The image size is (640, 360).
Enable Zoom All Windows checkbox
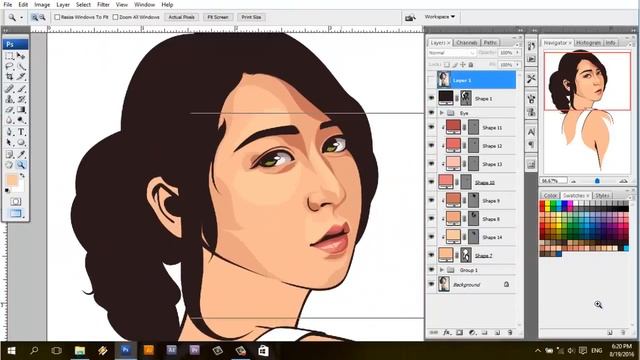point(115,17)
